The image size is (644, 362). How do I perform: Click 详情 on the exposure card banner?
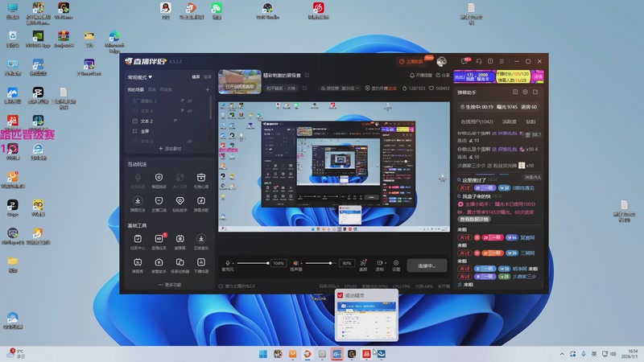(538, 76)
